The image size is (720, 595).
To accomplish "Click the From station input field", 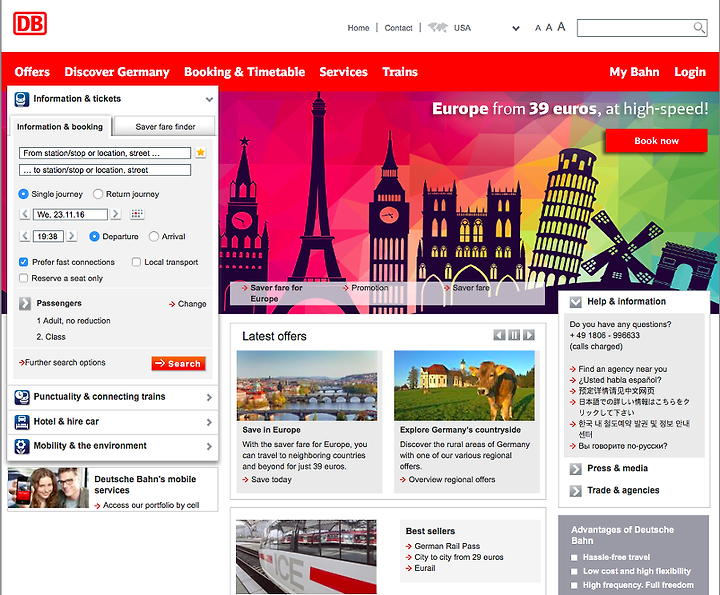I will pos(105,153).
